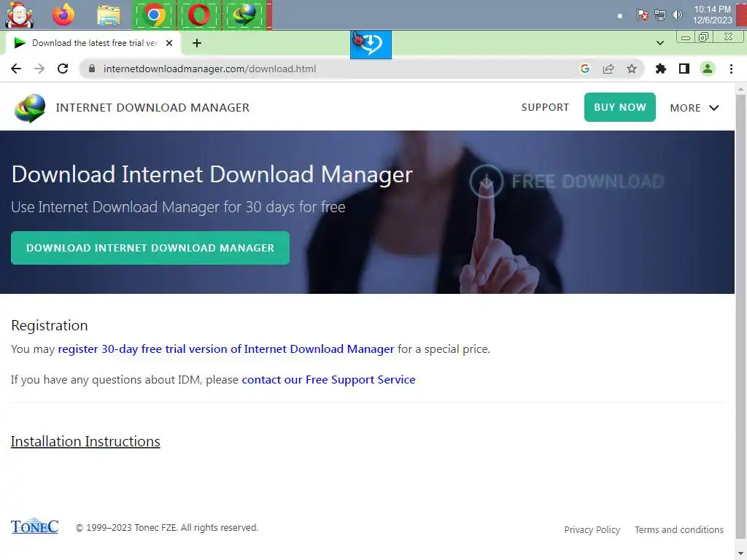This screenshot has height=560, width=747.
Task: Click the copyright 1999–2023 Tonec FZE text
Action: (x=167, y=528)
